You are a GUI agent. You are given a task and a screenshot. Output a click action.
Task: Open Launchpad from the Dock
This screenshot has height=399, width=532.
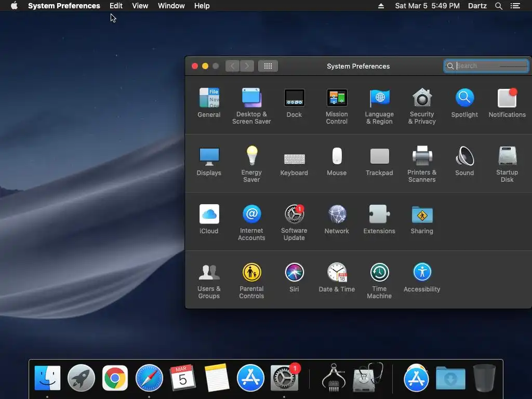(81, 378)
